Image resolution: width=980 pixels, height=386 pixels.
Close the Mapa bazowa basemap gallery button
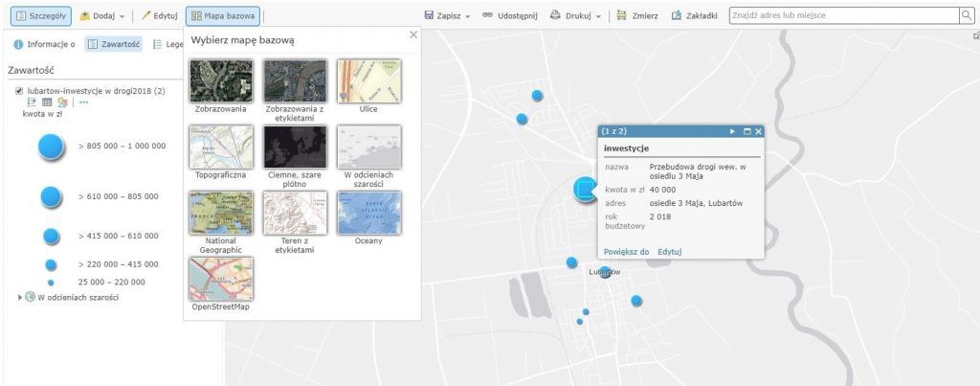tap(223, 16)
